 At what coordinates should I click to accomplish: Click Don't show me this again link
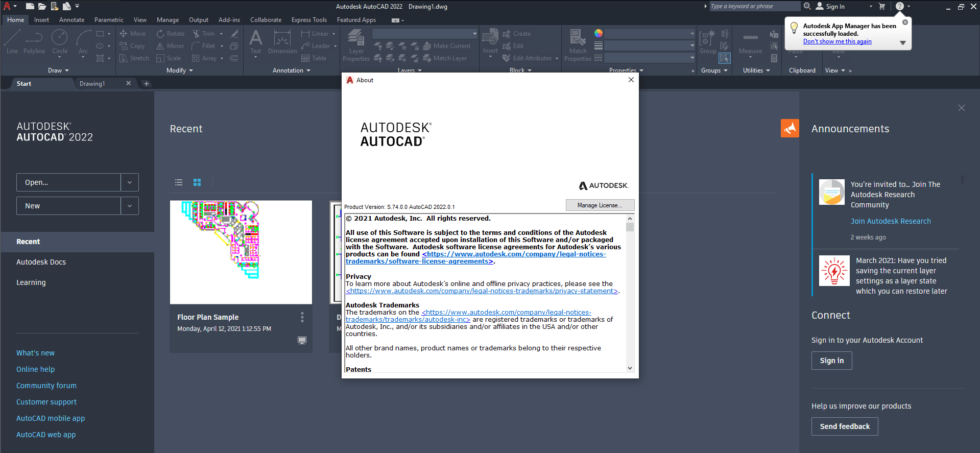837,41
